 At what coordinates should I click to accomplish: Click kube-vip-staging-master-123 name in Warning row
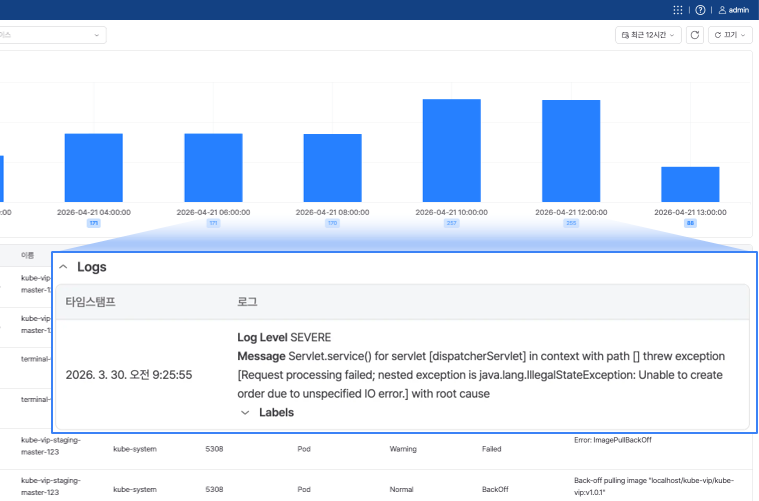tap(51, 446)
